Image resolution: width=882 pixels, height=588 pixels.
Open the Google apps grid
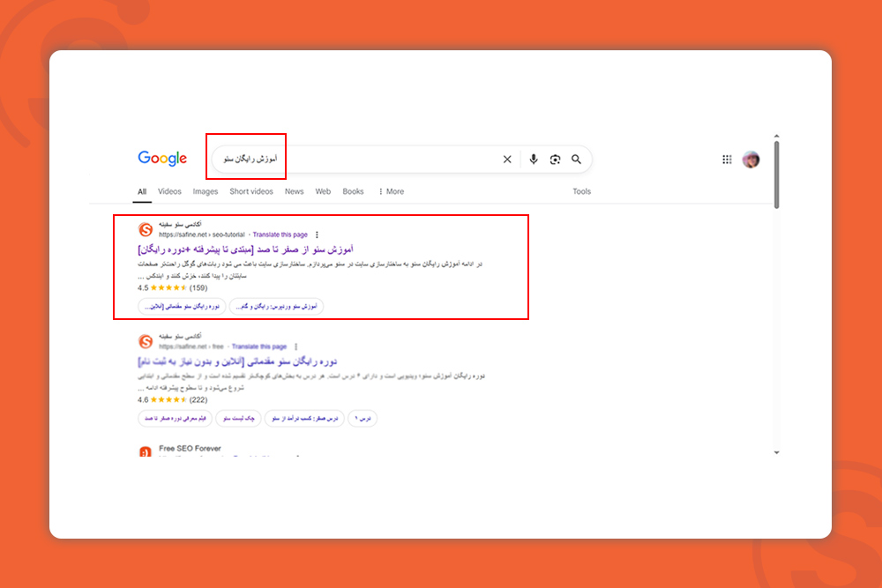point(727,160)
